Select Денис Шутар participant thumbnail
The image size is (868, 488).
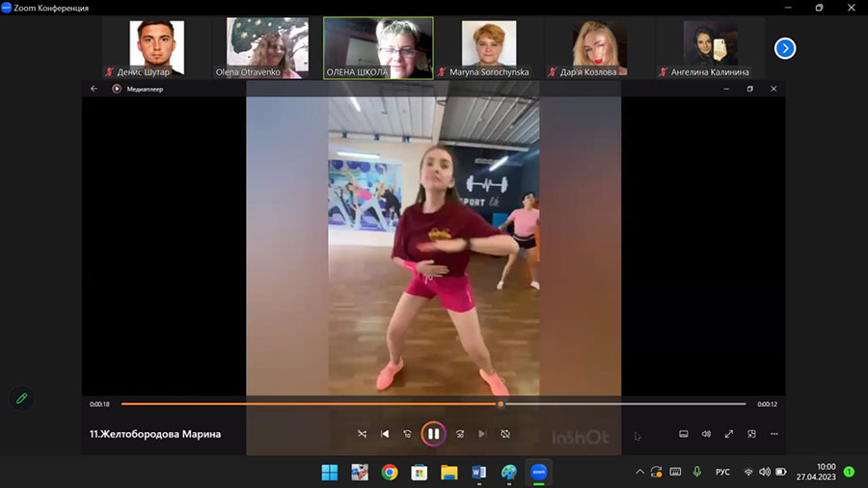[156, 47]
